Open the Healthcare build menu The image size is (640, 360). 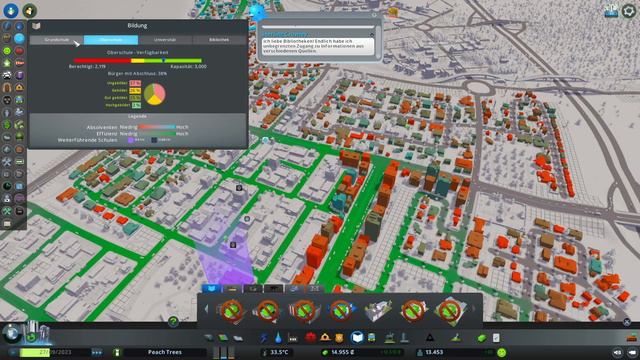click(311, 338)
